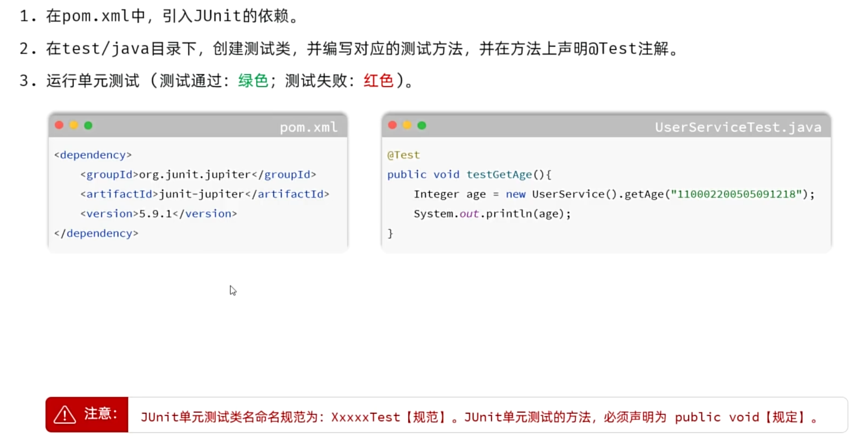Click the red 红色 text

point(378,80)
